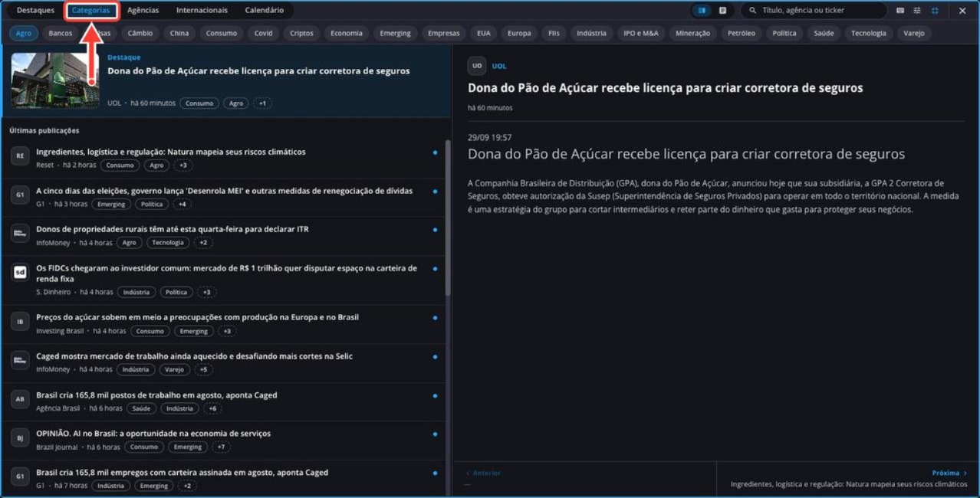Switch to the Agências tab
This screenshot has height=498, width=980.
coord(143,11)
